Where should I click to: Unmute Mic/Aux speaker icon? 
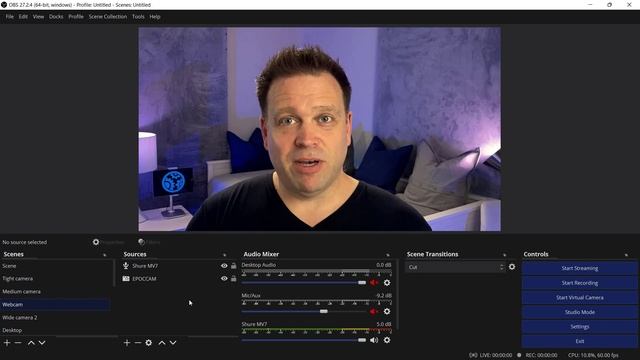pyautogui.click(x=374, y=311)
